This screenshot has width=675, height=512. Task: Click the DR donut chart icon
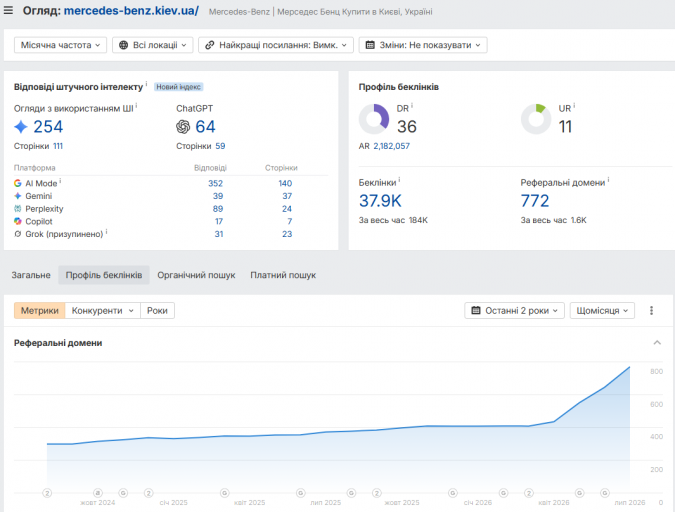point(374,119)
